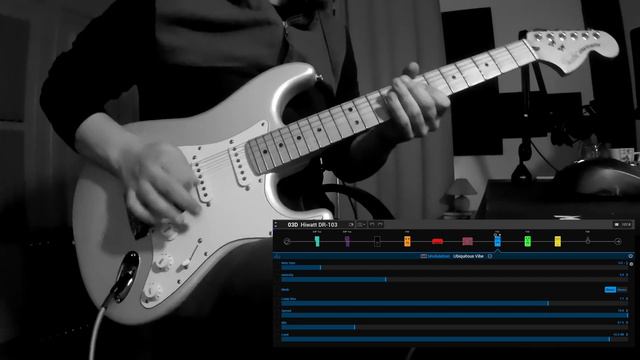Click the tempo value field at top right

pyautogui.click(x=627, y=224)
